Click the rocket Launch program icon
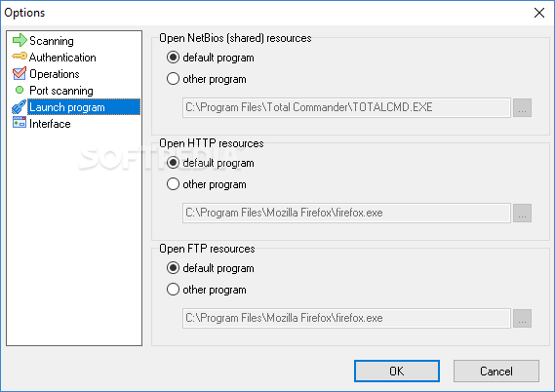The image size is (555, 392). click(x=19, y=107)
